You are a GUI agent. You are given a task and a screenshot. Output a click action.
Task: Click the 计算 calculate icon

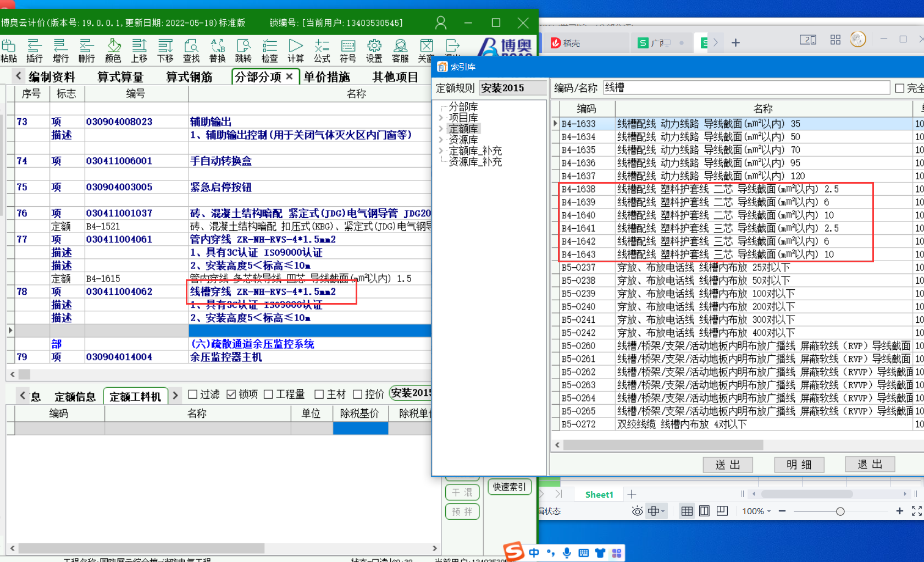click(x=296, y=51)
